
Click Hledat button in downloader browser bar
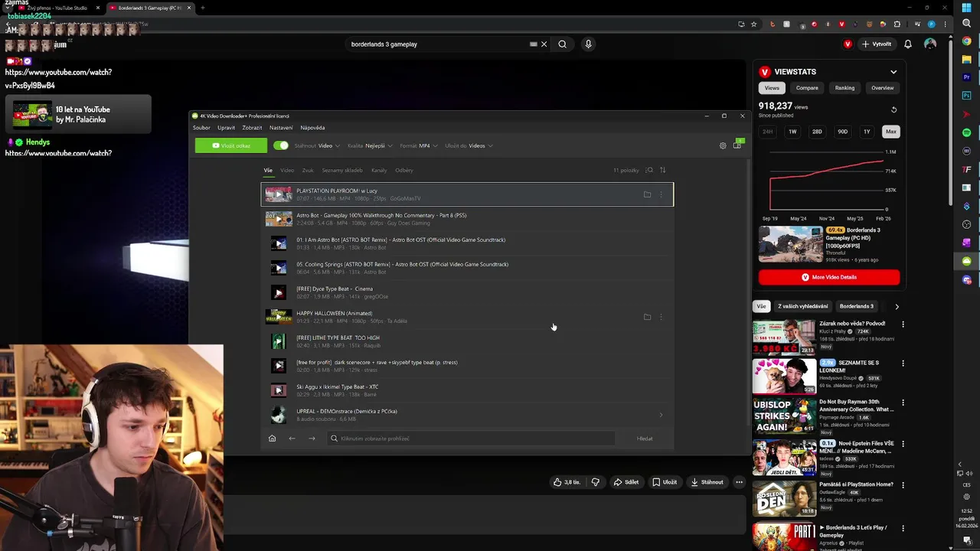(645, 439)
